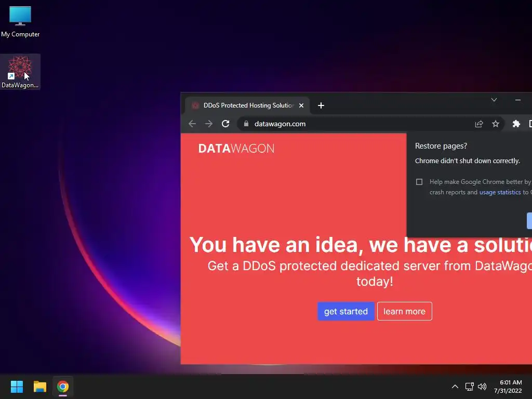Viewport: 532px width, 399px height.
Task: Bookmark this page with the star icon
Action: click(495, 124)
